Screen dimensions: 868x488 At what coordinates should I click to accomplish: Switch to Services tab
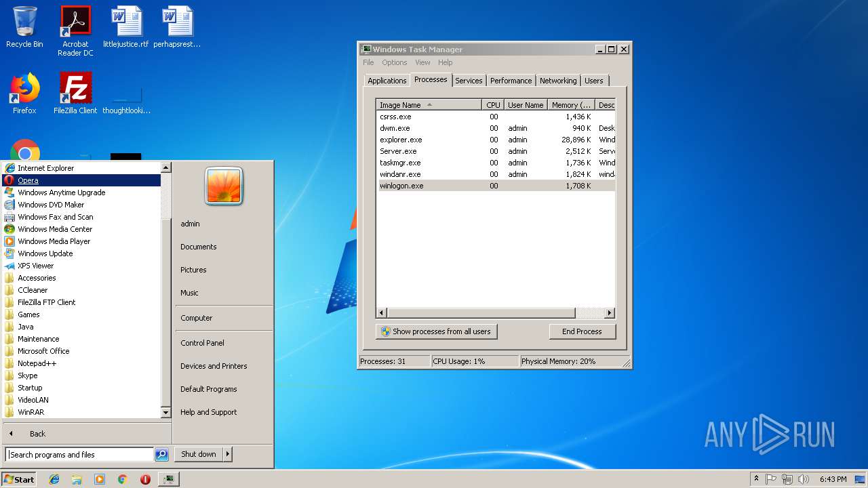(469, 81)
